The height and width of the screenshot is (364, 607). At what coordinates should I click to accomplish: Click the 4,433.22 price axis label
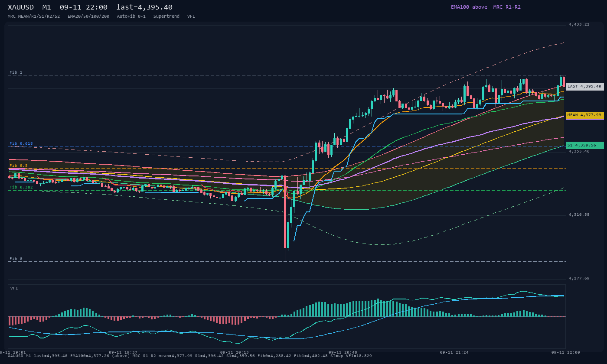tap(579, 25)
